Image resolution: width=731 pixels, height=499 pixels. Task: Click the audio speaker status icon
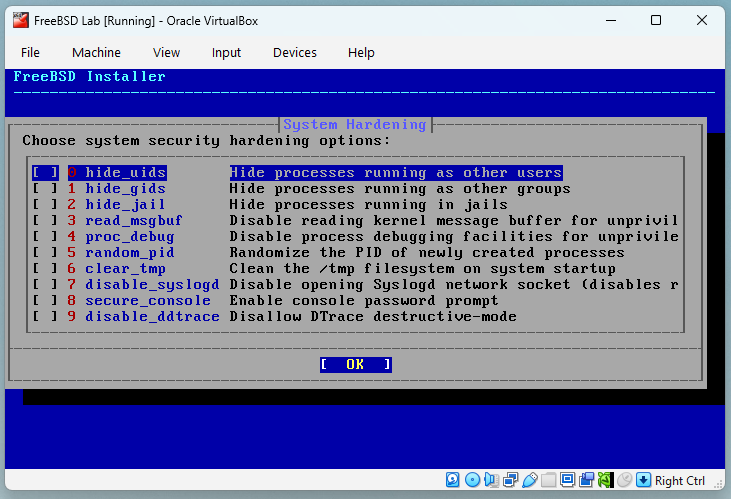pyautogui.click(x=491, y=480)
